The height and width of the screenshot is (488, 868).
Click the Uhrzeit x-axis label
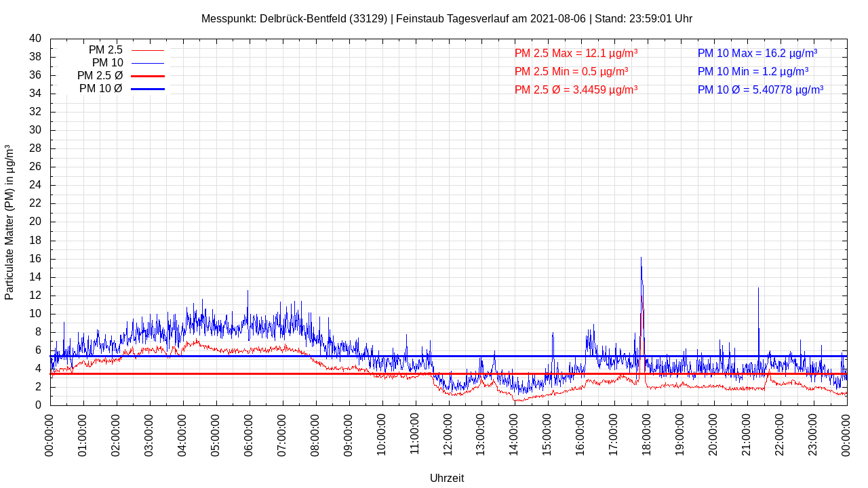pyautogui.click(x=447, y=478)
